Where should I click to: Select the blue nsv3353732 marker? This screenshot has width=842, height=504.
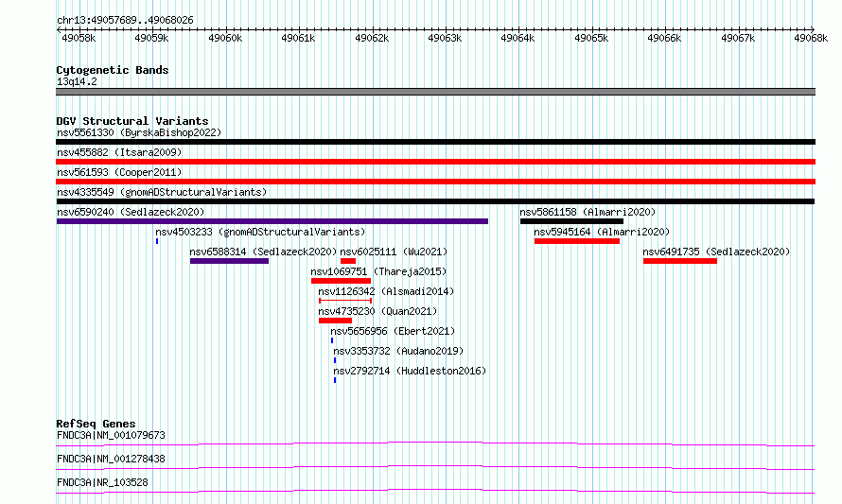pos(335,360)
